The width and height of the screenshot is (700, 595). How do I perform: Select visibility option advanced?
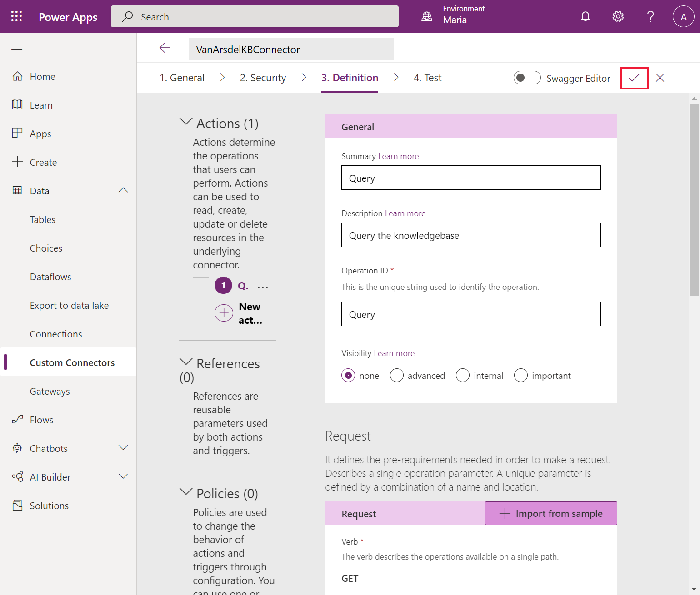click(397, 375)
